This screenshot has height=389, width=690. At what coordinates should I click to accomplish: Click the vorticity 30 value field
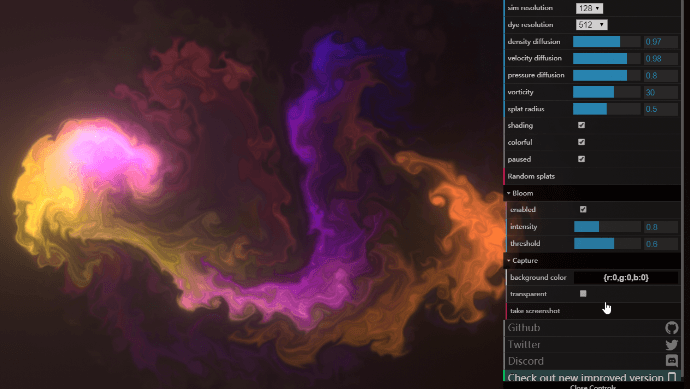point(661,92)
